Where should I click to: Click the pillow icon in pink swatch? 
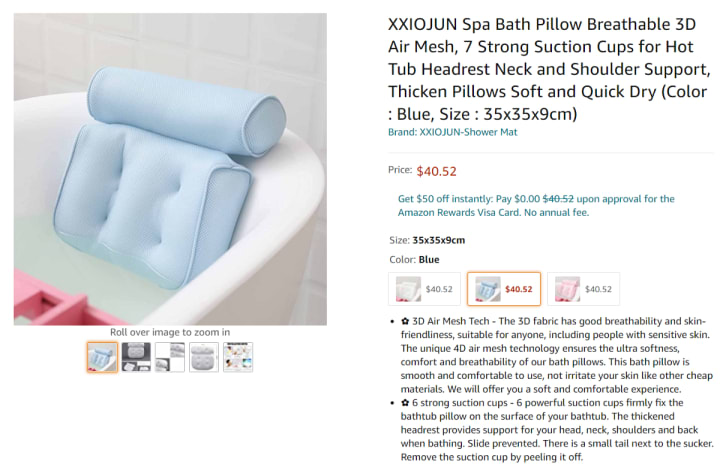[x=567, y=289]
